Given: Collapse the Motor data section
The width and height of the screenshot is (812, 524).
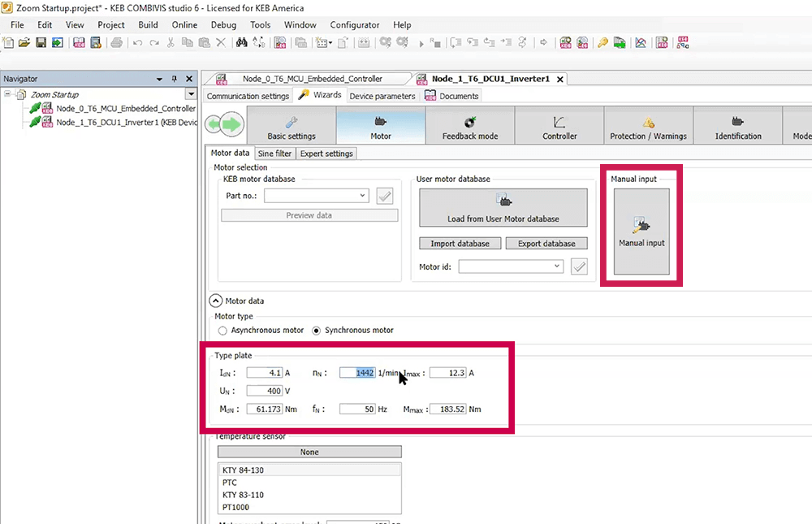Looking at the screenshot, I should (x=215, y=301).
